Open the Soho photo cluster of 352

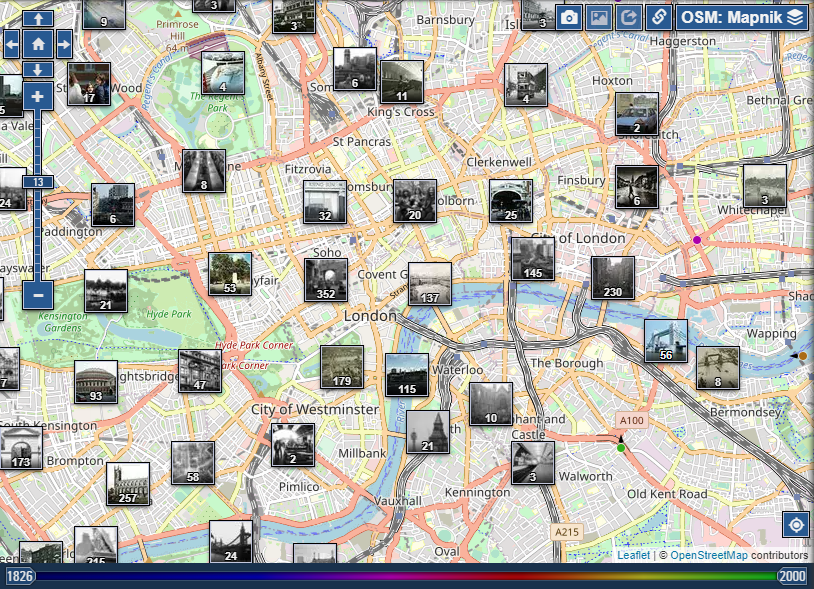tap(326, 280)
